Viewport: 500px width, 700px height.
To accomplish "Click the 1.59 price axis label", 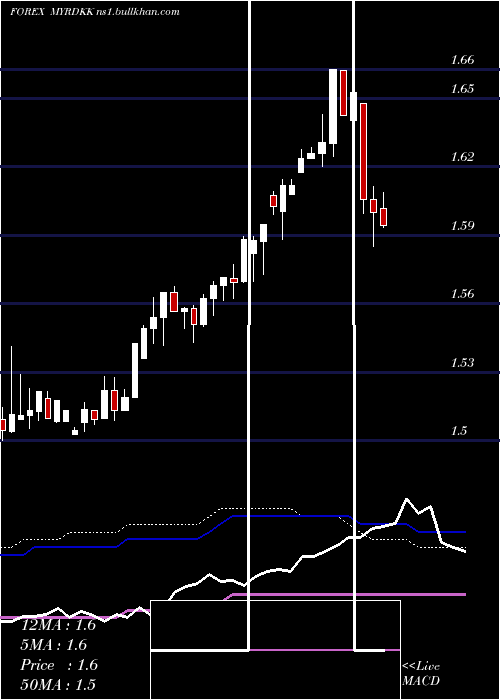I will [x=462, y=225].
